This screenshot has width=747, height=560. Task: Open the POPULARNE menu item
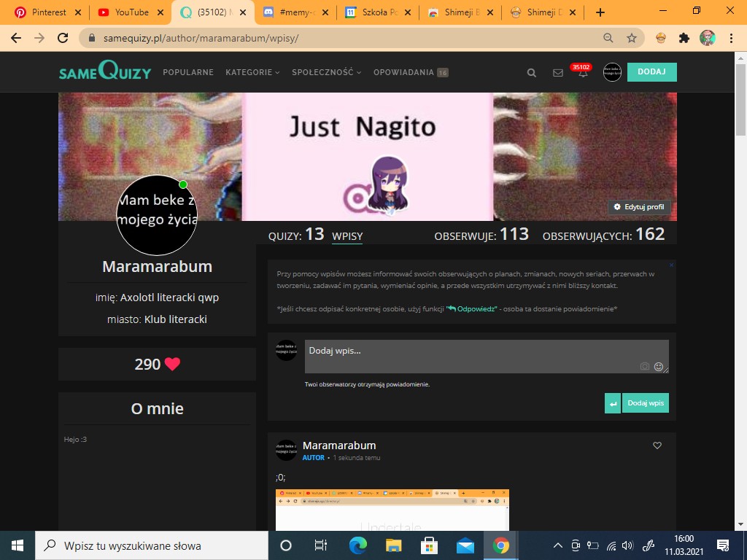pyautogui.click(x=188, y=72)
